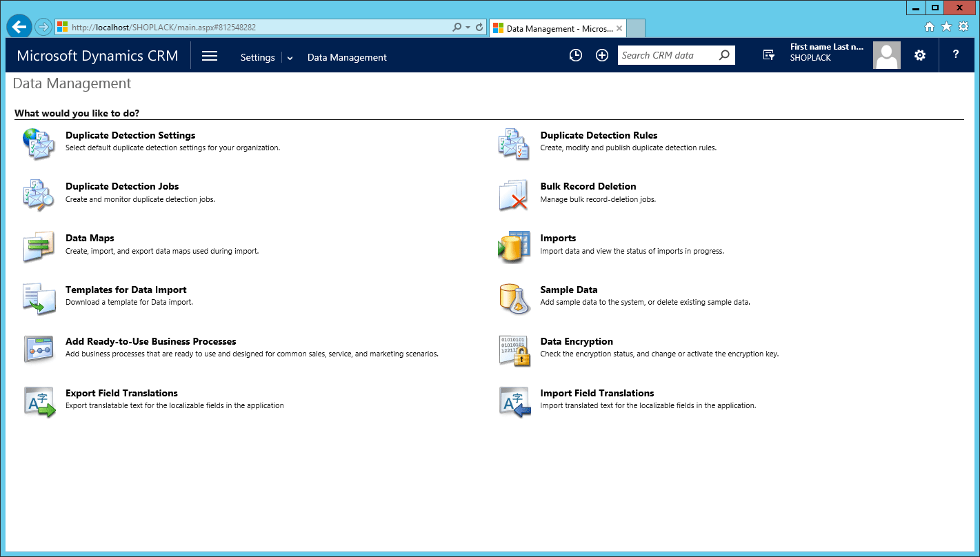
Task: Open the Duplicate Detection Jobs icon
Action: [x=39, y=194]
